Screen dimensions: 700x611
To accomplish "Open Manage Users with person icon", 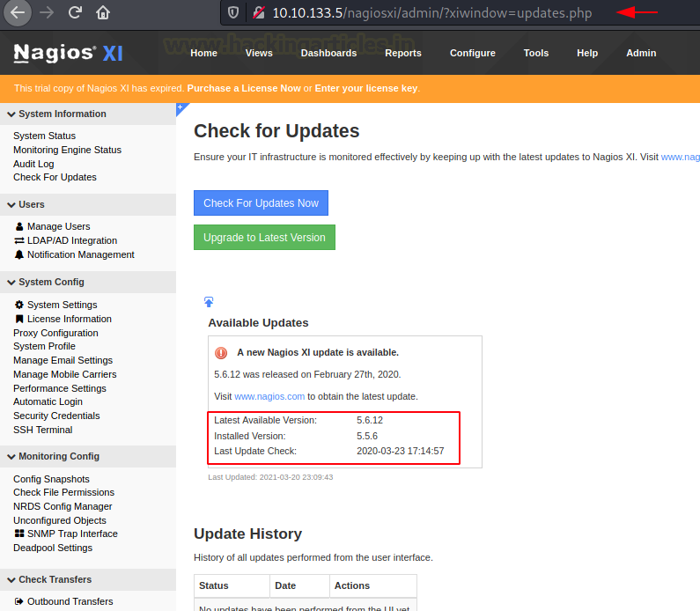I will coord(58,226).
